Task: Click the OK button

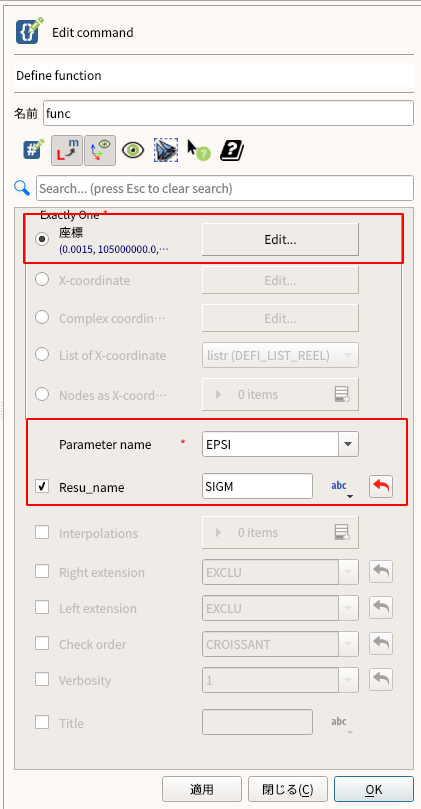Action: point(374,789)
